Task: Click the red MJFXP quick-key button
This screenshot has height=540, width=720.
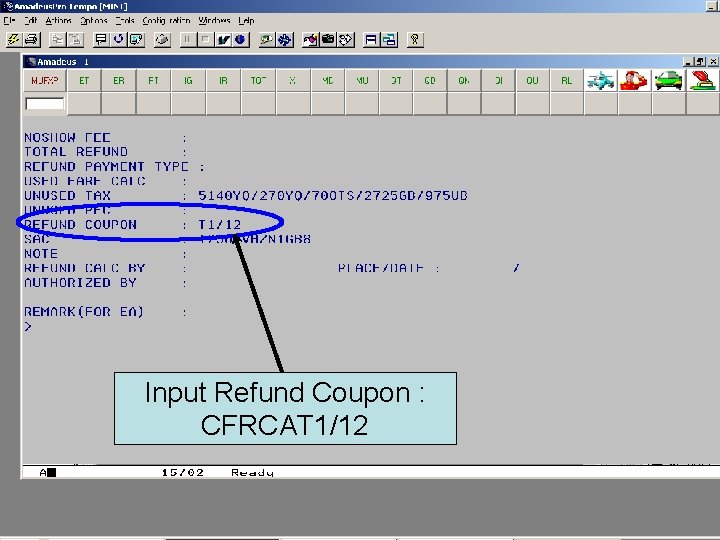Action: pyautogui.click(x=45, y=80)
